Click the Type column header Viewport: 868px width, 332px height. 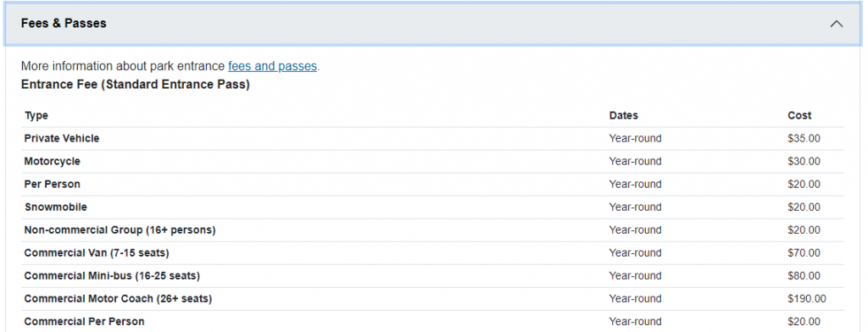point(36,116)
